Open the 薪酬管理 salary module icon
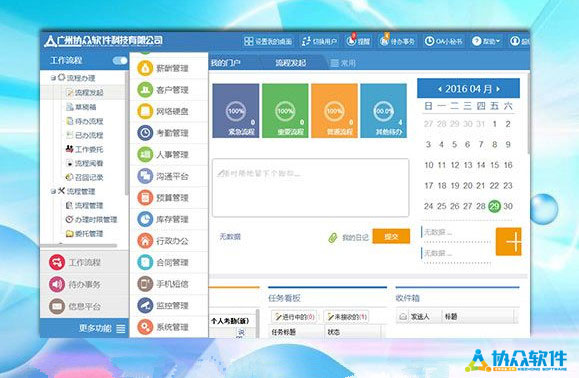 pos(145,68)
